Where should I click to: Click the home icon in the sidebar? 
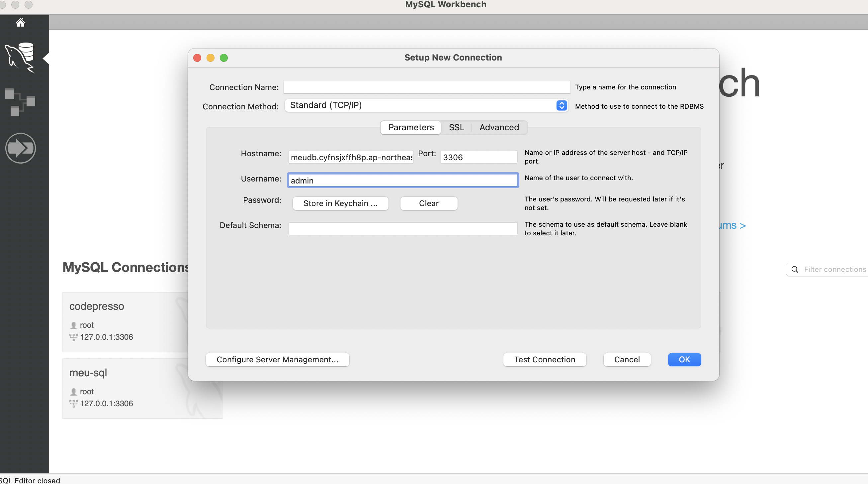click(x=20, y=23)
